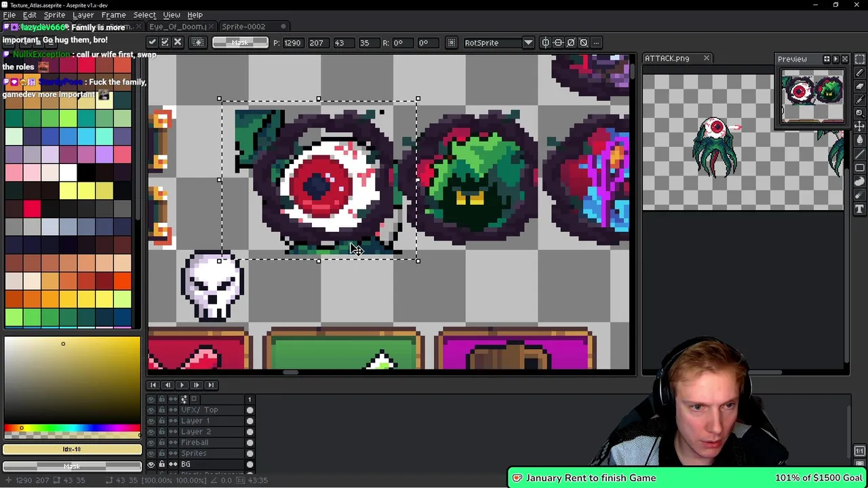Toggle all layers visibility in timeline header

pos(151,399)
